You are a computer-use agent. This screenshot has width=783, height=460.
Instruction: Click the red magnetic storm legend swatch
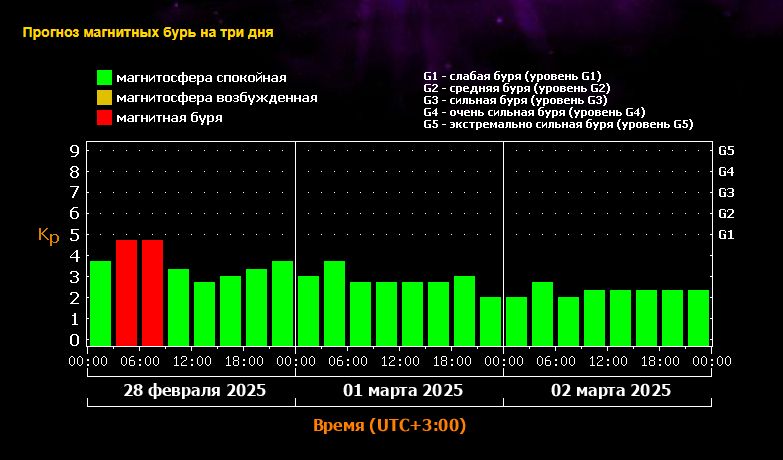[104, 117]
